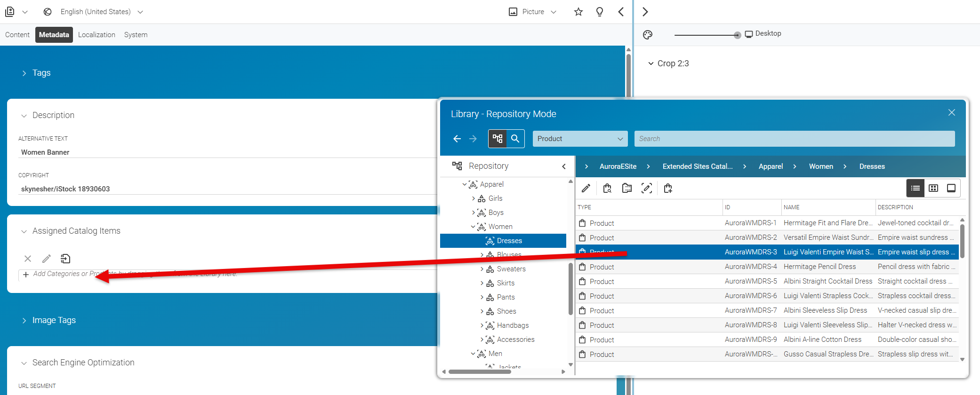Click the third Library toolbar document icon

627,189
